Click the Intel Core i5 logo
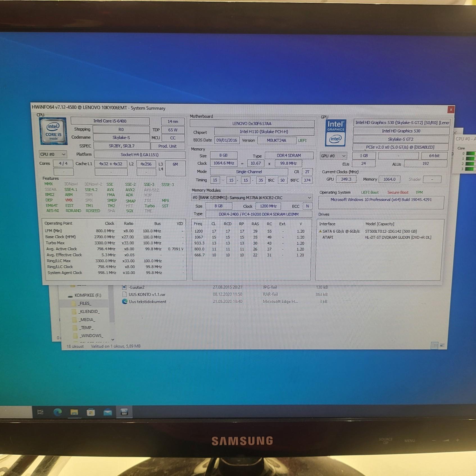 tap(53, 131)
